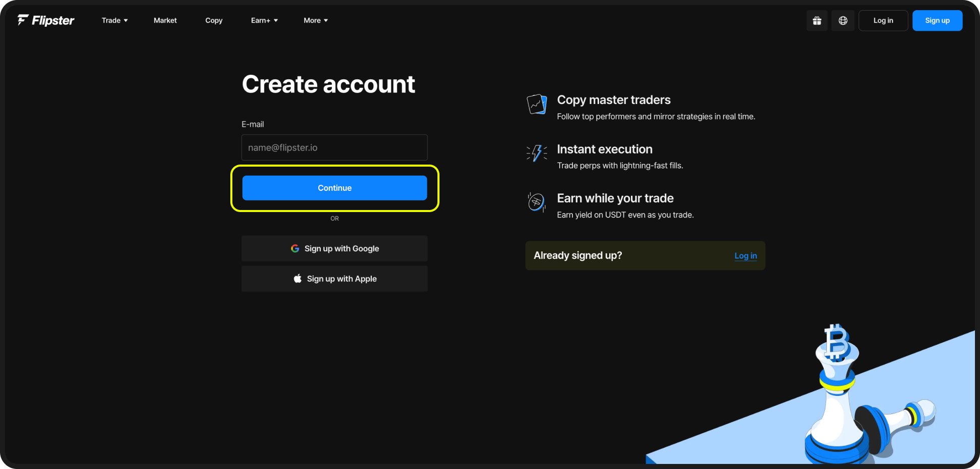This screenshot has height=469, width=980.
Task: Click the Flipster logo
Action: (x=46, y=20)
